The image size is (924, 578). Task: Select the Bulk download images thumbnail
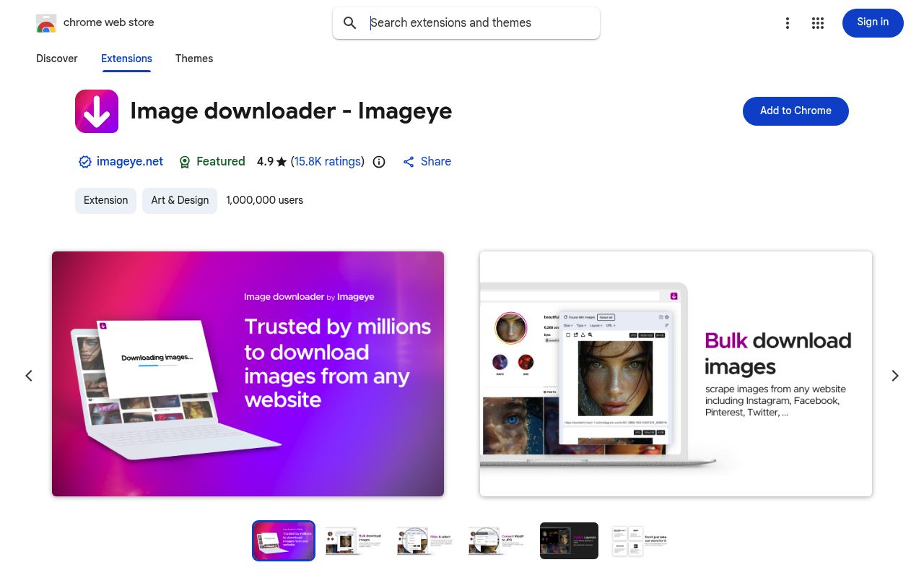352,540
